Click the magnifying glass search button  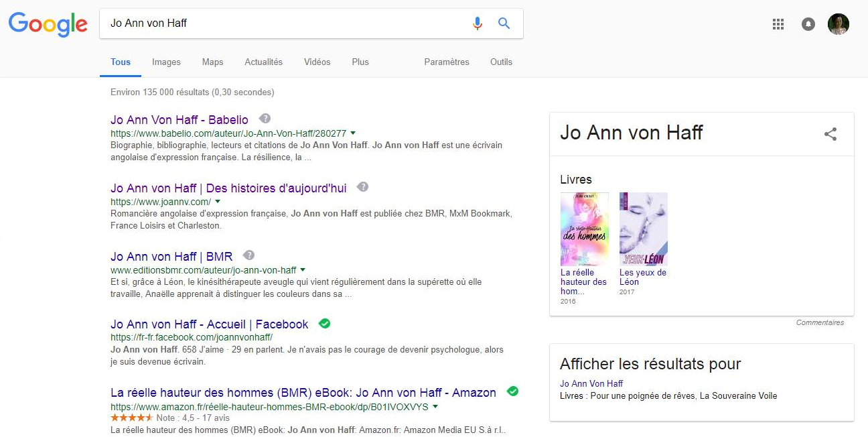(x=504, y=23)
